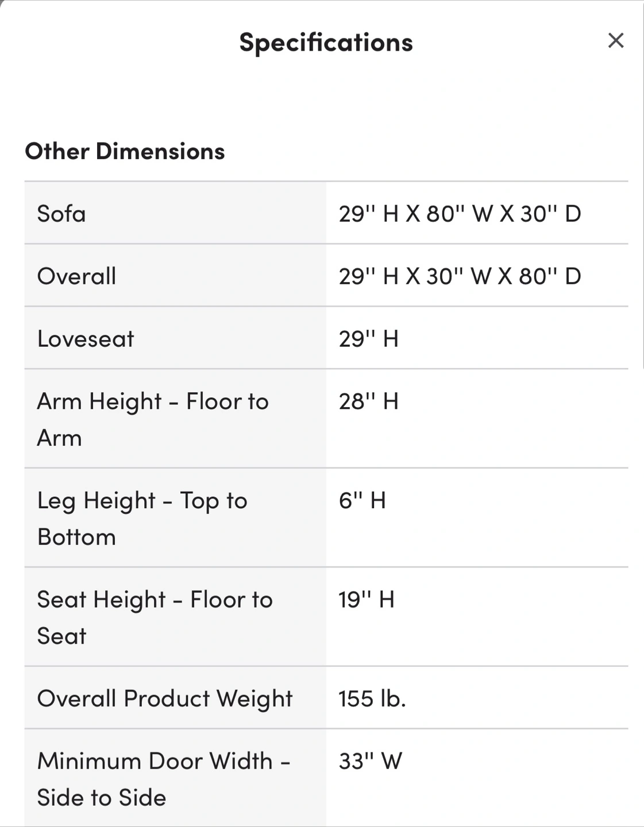Viewport: 644px width, 827px height.
Task: Click the scrollbar on the right edge
Action: click(642, 184)
